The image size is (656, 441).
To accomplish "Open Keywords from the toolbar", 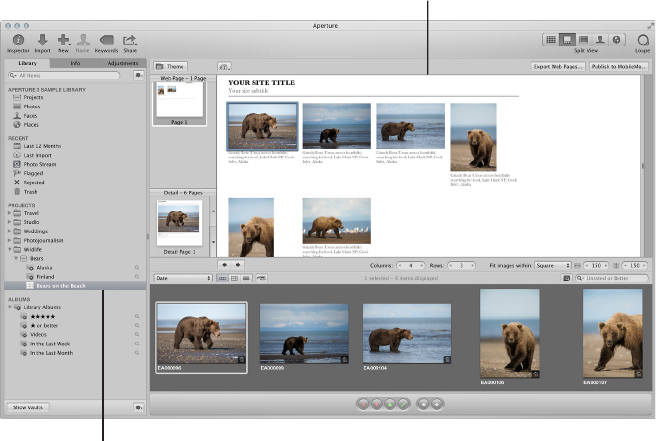I will point(106,40).
